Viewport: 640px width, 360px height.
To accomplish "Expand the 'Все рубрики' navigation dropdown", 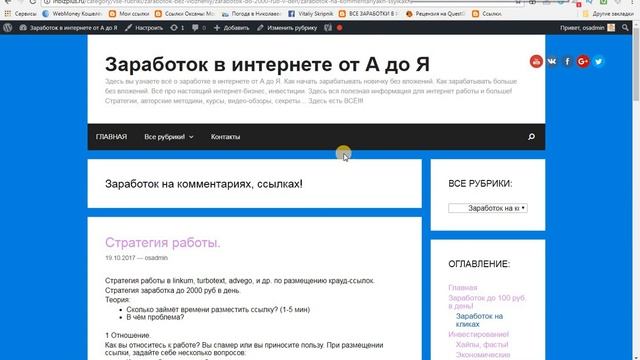I will pos(169,137).
